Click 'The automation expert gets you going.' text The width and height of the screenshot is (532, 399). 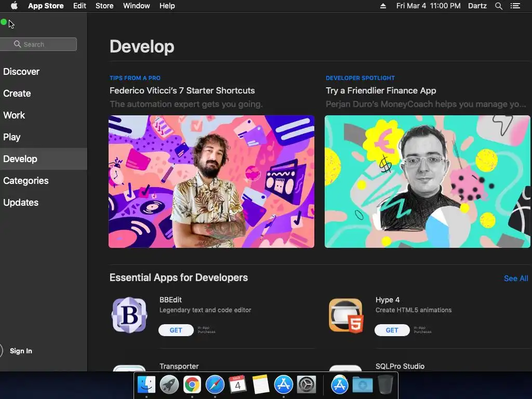186,104
